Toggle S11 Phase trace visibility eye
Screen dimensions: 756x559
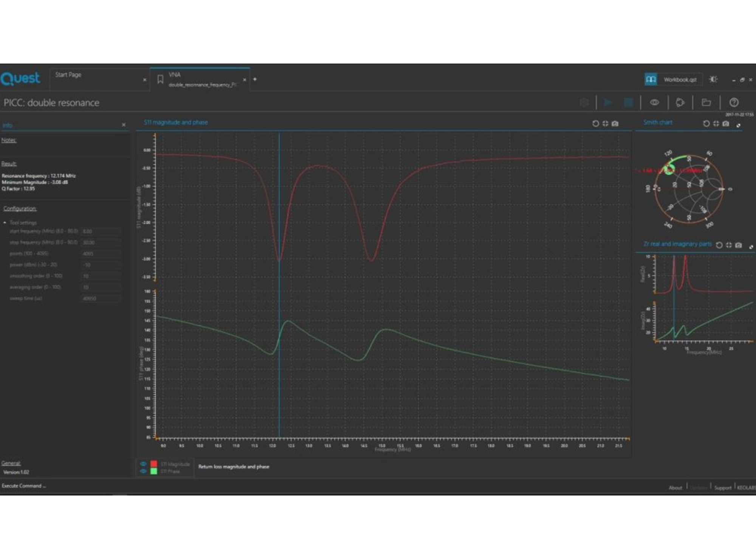tap(143, 471)
